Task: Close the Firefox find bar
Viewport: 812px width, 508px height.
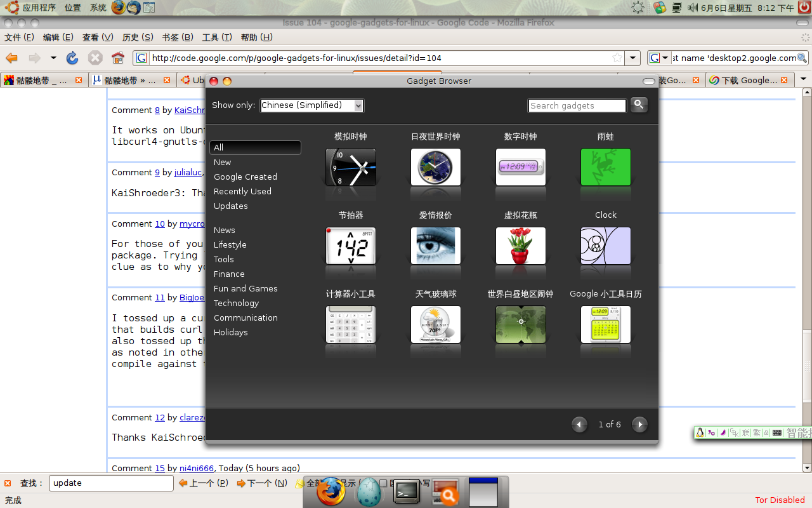Action: click(8, 483)
